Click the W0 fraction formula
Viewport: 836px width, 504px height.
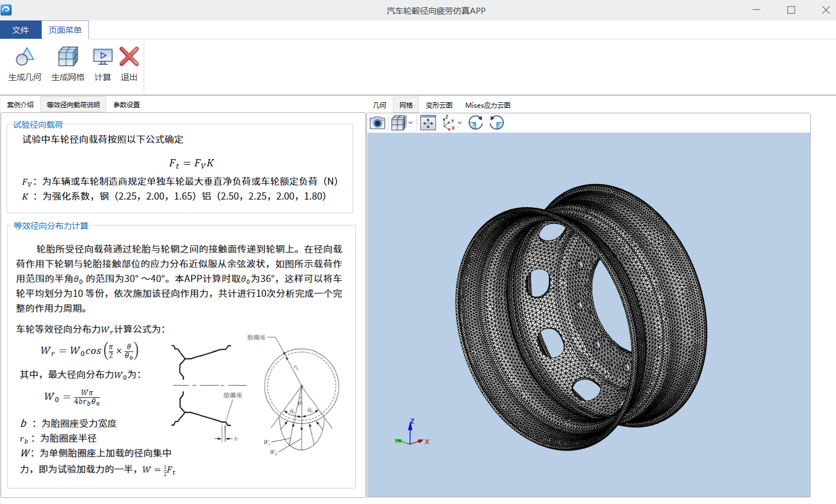coord(72,397)
